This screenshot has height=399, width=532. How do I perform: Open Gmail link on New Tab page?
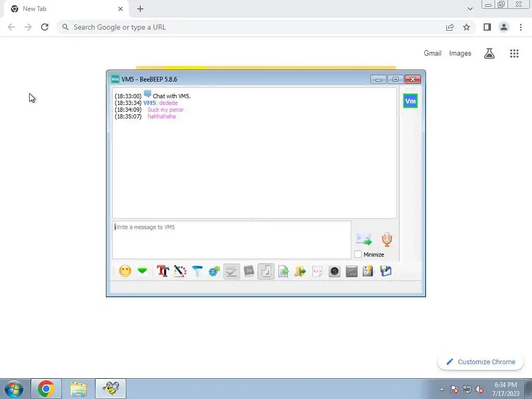pos(432,54)
